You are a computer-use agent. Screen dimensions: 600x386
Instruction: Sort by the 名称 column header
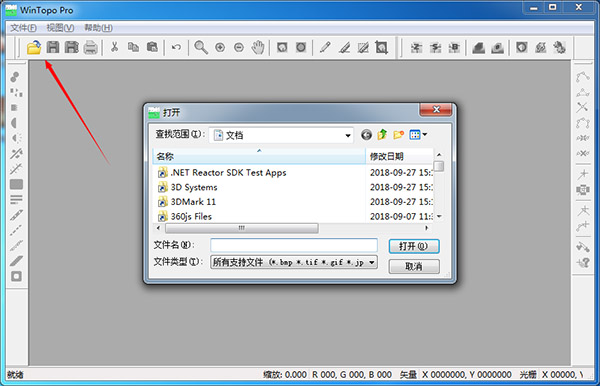pyautogui.click(x=259, y=156)
